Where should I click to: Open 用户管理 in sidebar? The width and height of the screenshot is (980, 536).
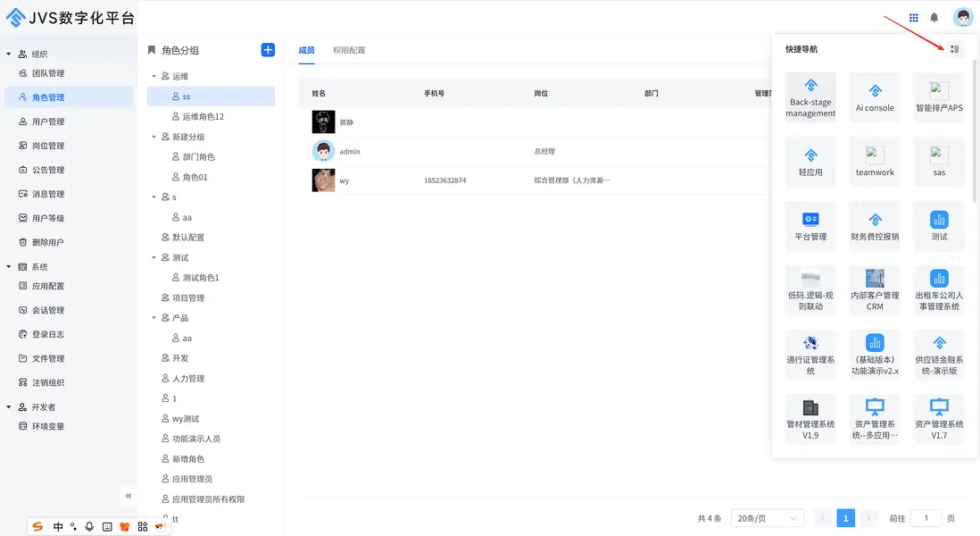(69, 121)
